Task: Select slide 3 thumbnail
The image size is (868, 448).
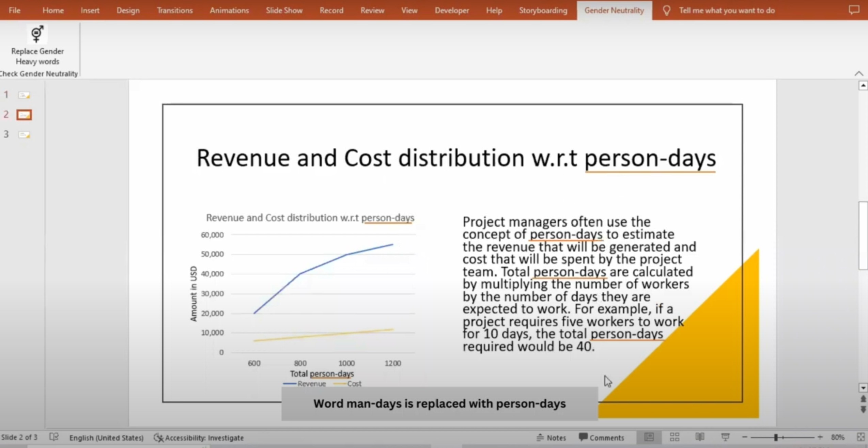Action: tap(24, 135)
